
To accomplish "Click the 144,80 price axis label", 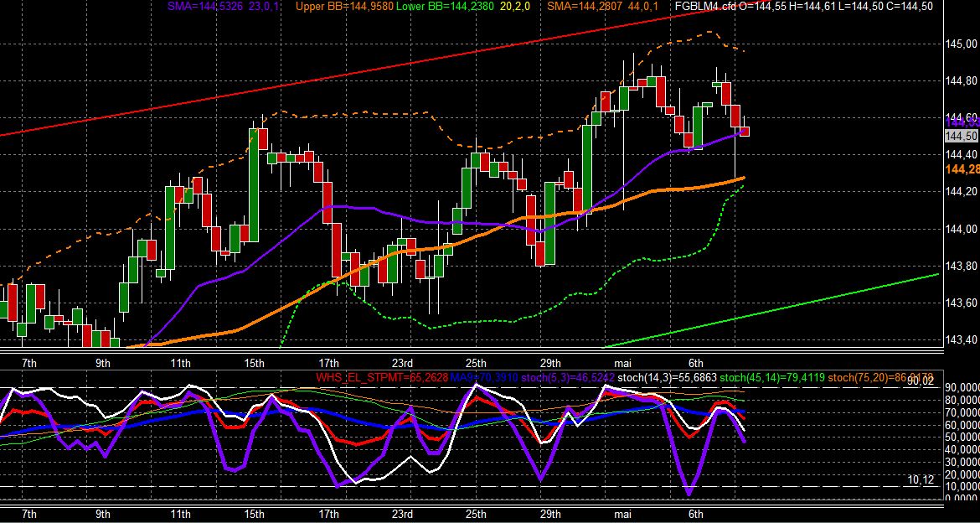I will tap(962, 80).
